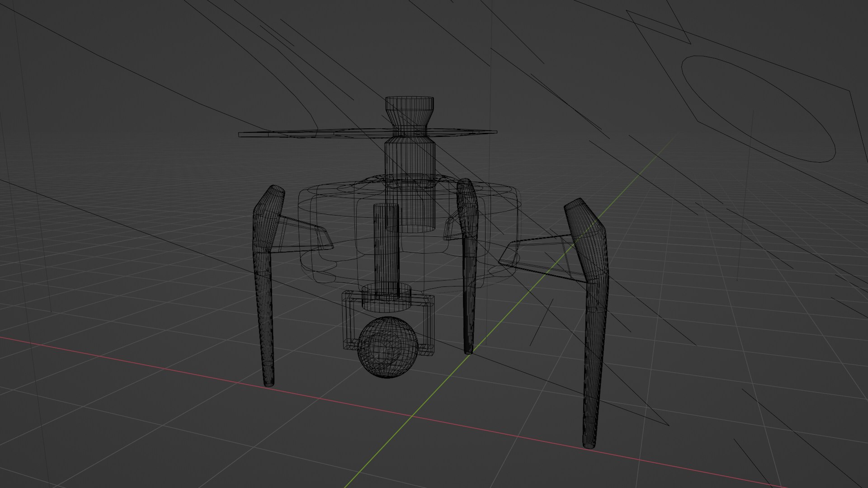868x488 pixels.
Task: Select the wireframe camera sphere under the drone
Action: [387, 347]
